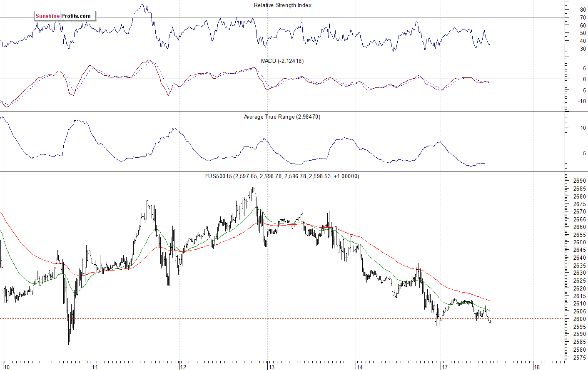Click RSI axis value 30
This screenshot has height=370, width=588.
[x=583, y=49]
